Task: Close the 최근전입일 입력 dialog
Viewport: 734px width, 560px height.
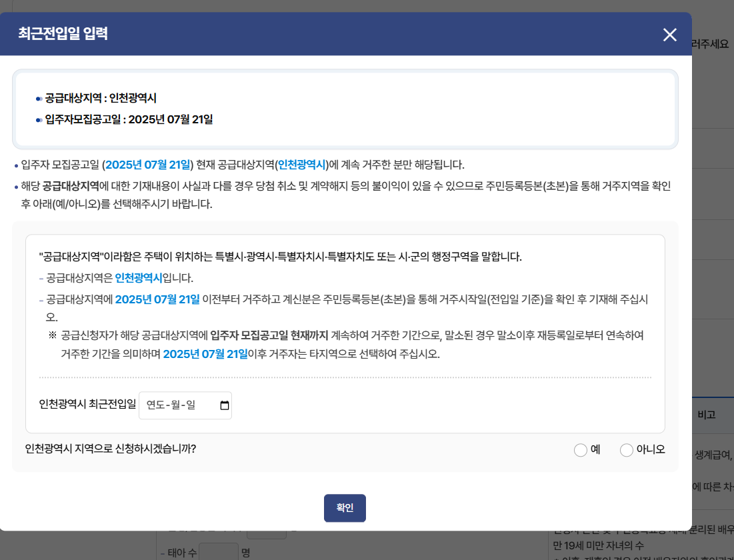Action: coord(669,35)
